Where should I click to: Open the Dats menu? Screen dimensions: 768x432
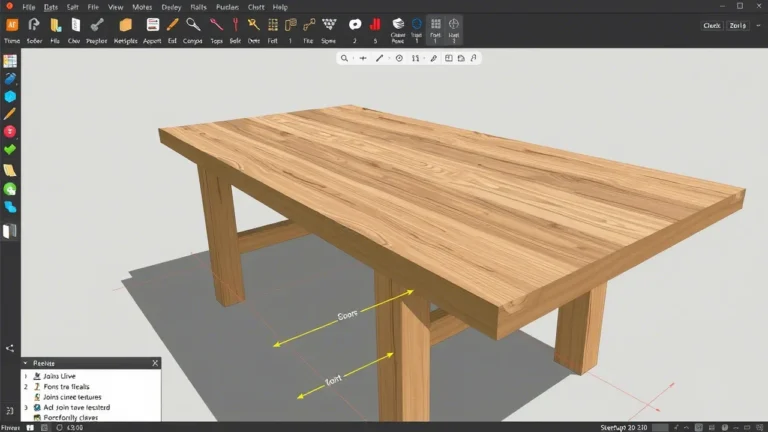(50, 7)
